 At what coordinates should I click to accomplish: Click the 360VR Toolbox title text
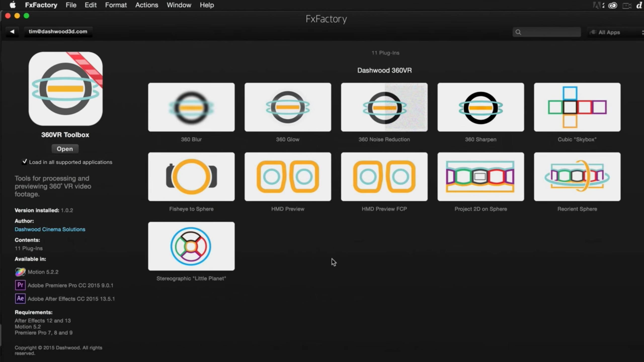(x=65, y=135)
